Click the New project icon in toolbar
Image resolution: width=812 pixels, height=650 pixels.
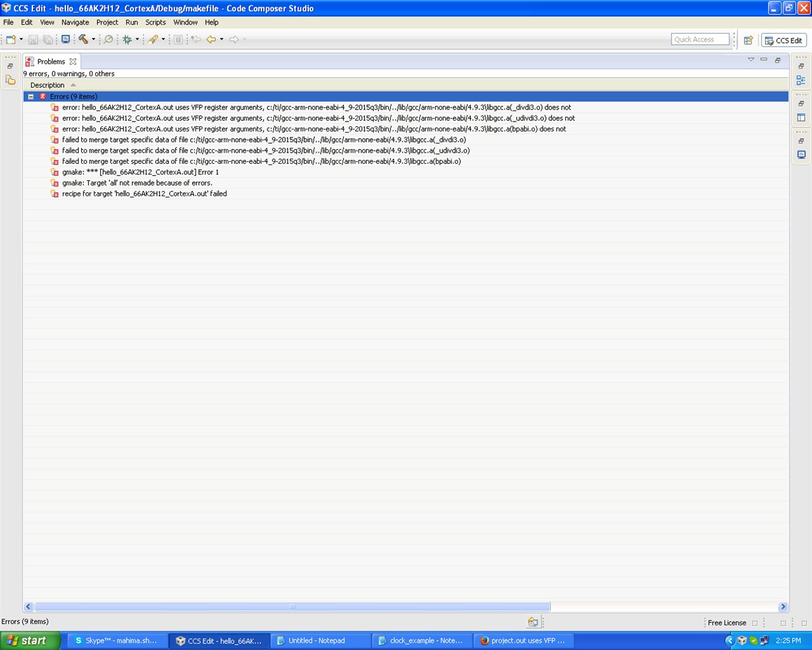(x=11, y=40)
